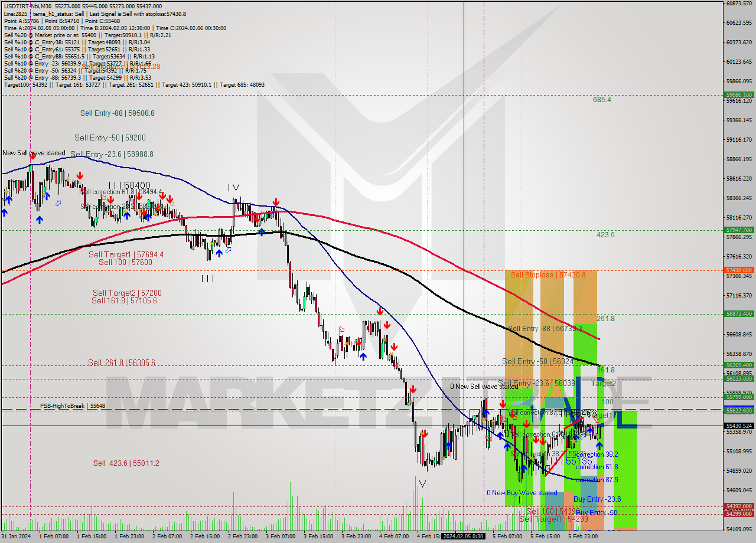The image size is (756, 543).
Task: Select the '5 Feb 23:00' time axis label
Action: coord(583,537)
